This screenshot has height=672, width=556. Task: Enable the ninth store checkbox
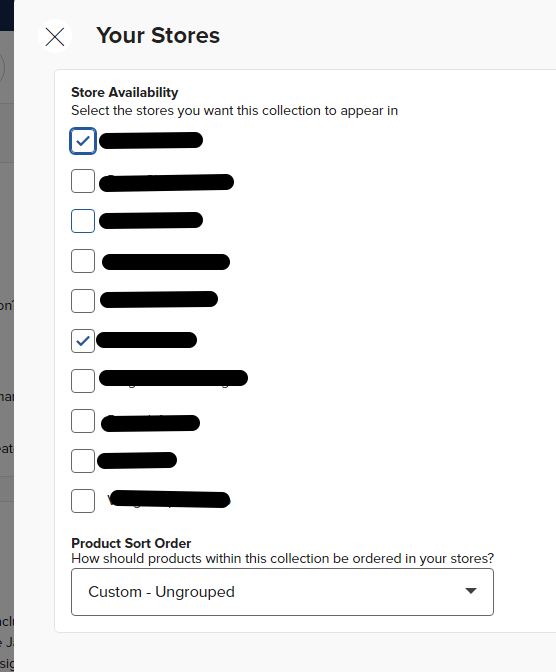83,461
